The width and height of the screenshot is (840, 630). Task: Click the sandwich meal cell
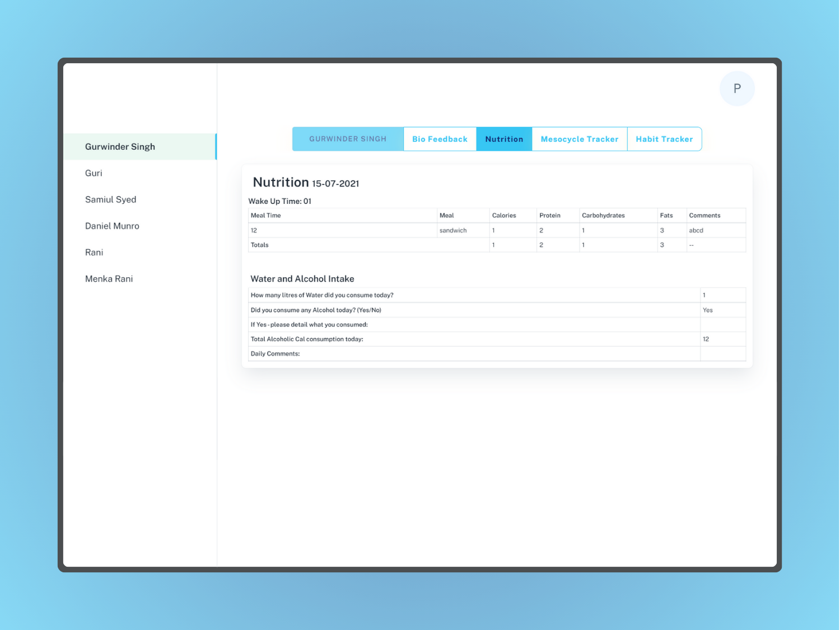pos(453,230)
